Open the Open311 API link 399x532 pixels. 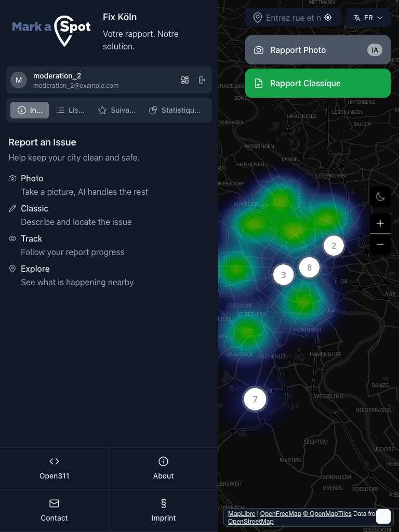[x=55, y=468]
